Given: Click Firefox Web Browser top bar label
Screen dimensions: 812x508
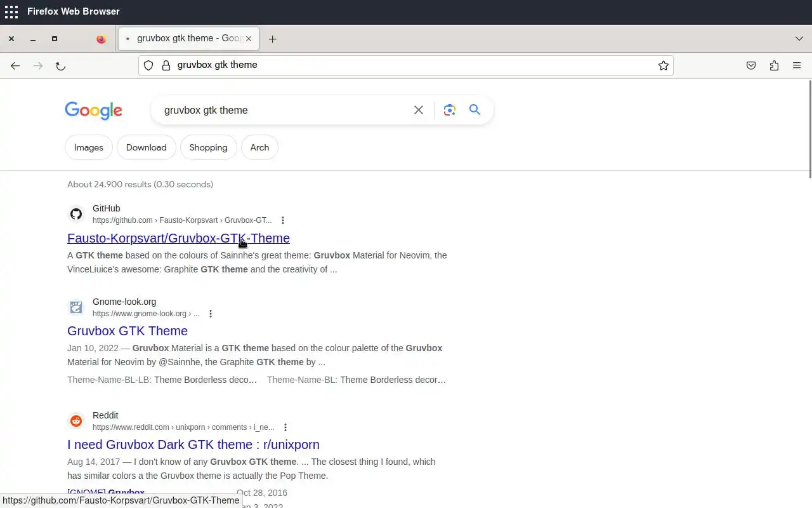Looking at the screenshot, I should [74, 11].
